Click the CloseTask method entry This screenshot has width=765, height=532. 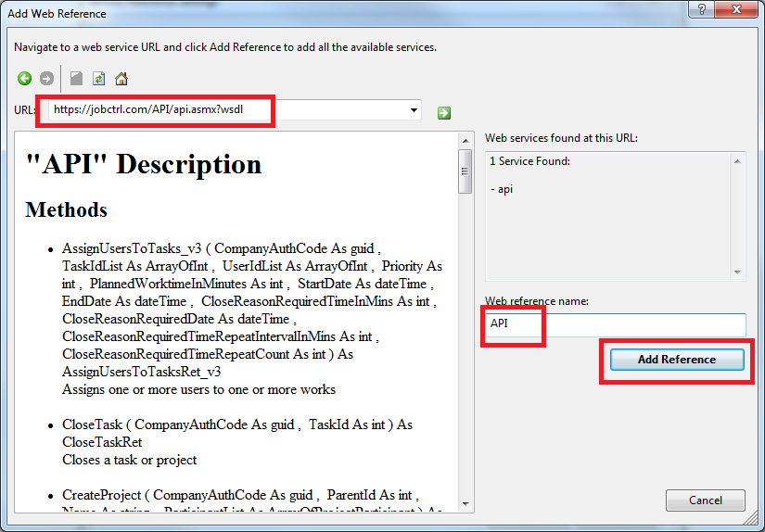pos(92,424)
